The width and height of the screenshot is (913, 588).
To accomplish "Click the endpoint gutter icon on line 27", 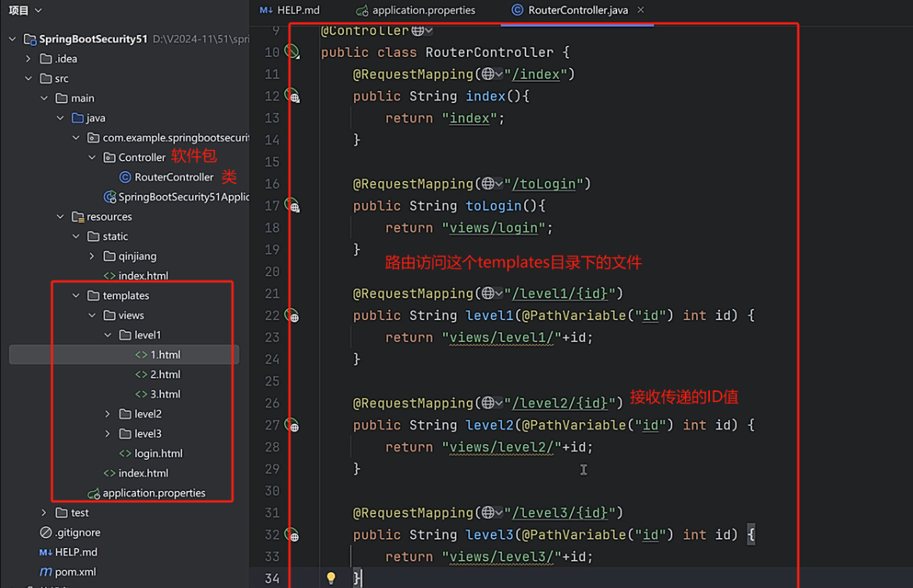I will [x=292, y=425].
